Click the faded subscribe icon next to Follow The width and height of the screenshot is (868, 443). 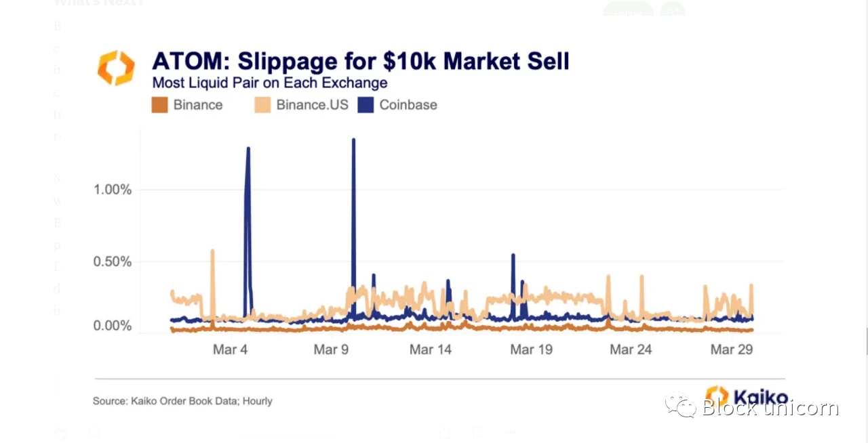tap(673, 9)
